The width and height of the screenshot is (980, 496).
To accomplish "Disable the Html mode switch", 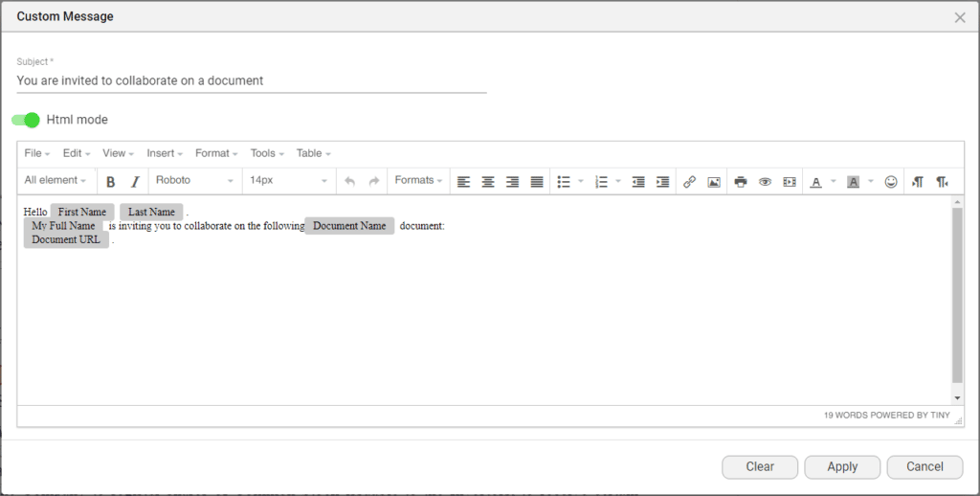I will coord(26,120).
